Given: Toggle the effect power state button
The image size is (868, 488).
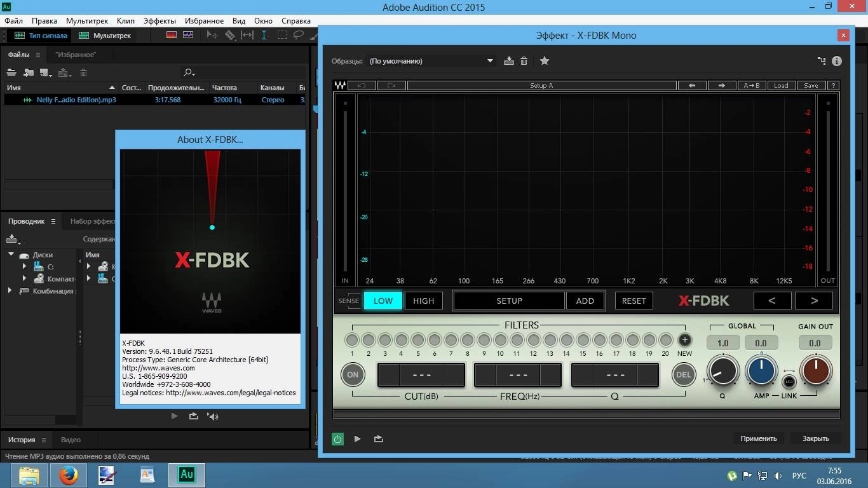Looking at the screenshot, I should 337,438.
